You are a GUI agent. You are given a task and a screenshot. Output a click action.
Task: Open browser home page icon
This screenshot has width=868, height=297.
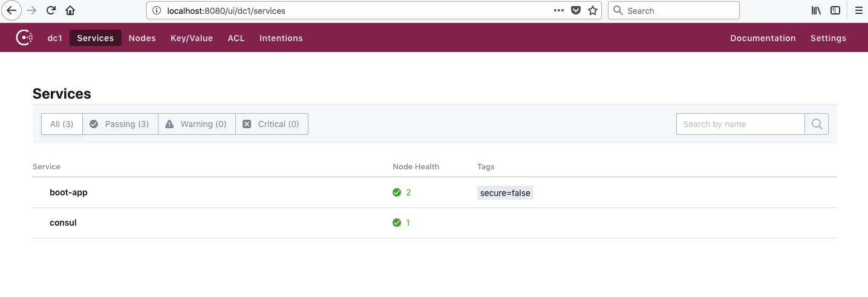[x=70, y=10]
